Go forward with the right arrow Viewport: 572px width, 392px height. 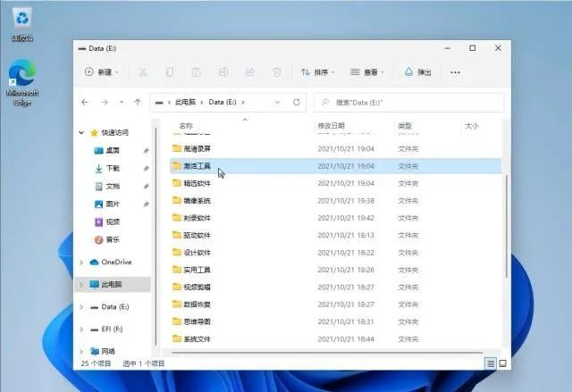point(105,102)
